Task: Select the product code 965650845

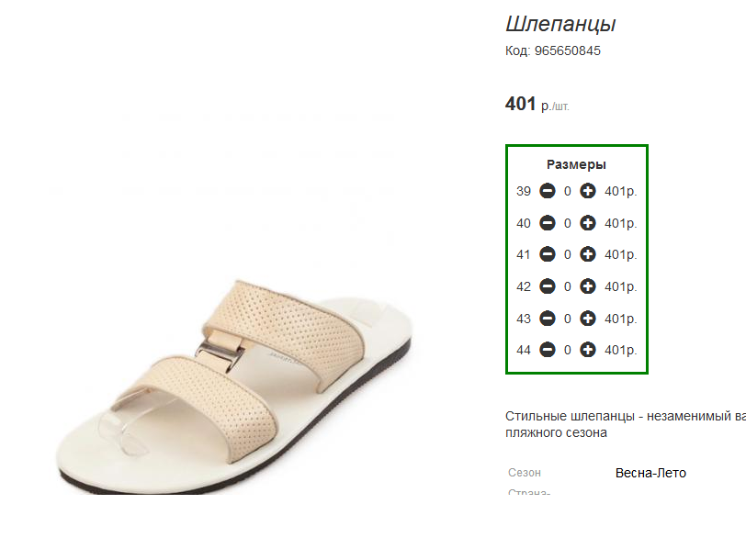Action: point(568,51)
